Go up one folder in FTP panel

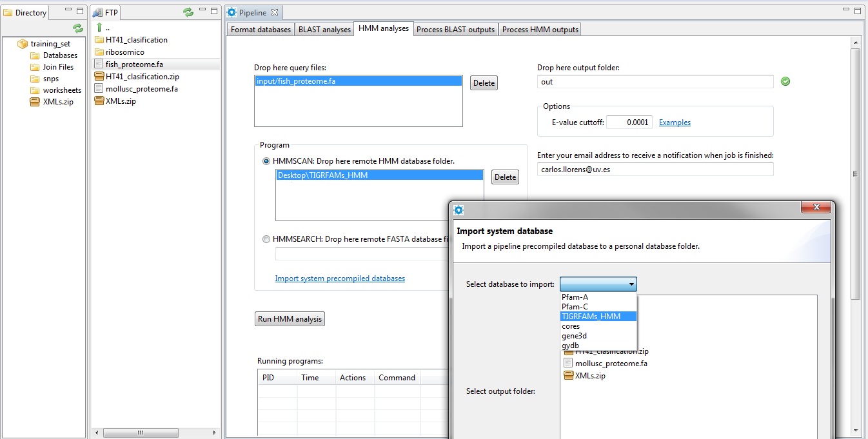click(x=99, y=28)
